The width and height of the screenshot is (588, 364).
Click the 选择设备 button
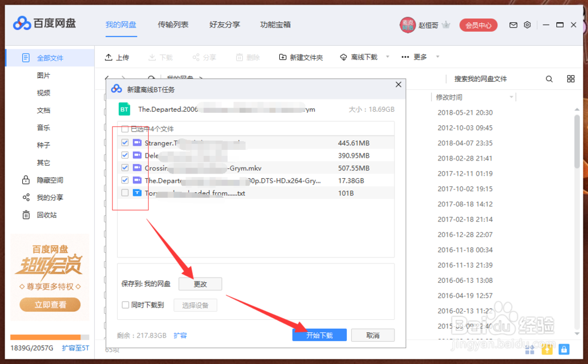(x=195, y=305)
